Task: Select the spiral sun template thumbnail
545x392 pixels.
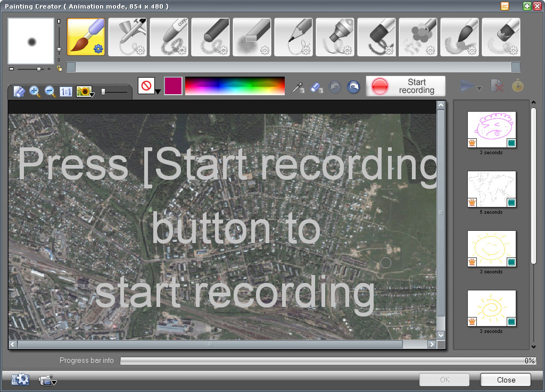Action: pos(491,308)
